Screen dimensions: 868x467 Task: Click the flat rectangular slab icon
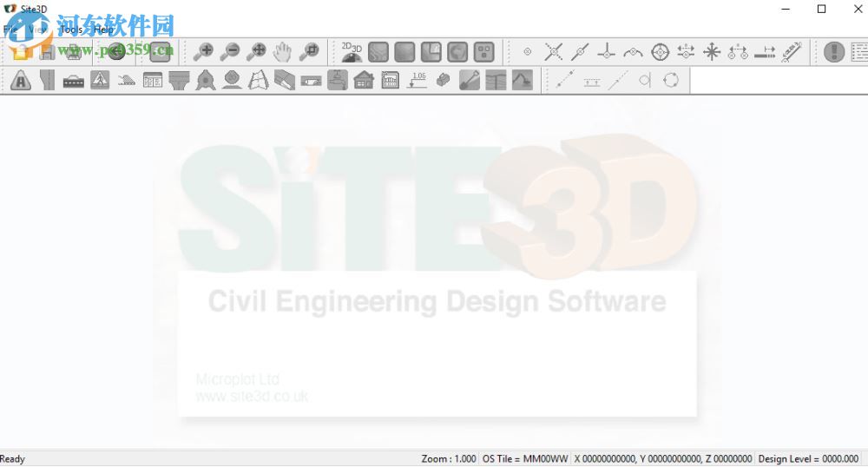tap(311, 80)
